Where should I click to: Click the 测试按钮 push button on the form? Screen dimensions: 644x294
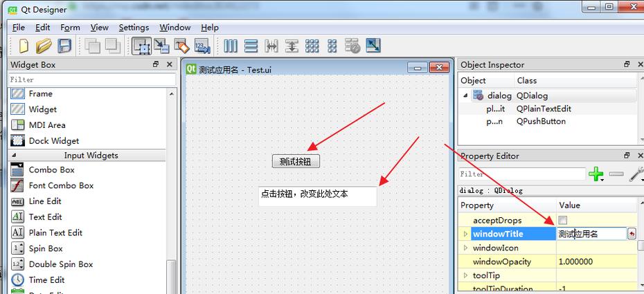(296, 162)
